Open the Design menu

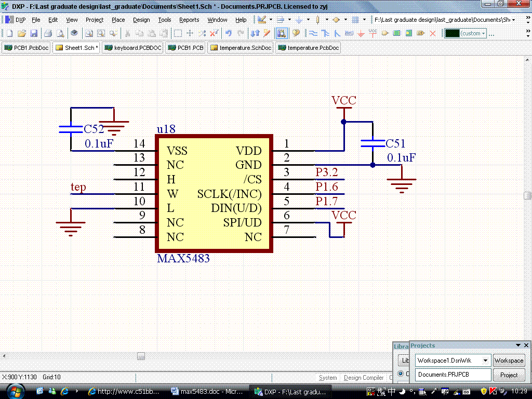[141, 20]
